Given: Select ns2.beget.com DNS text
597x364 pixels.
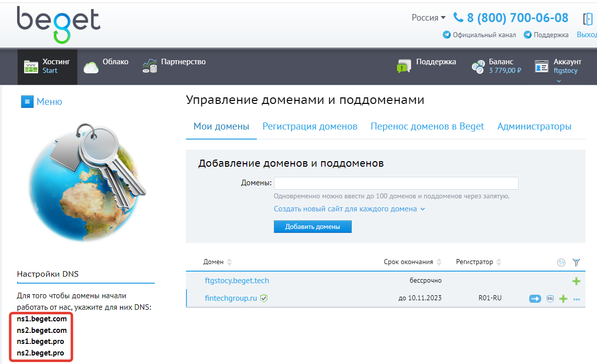Looking at the screenshot, I should pos(42,330).
